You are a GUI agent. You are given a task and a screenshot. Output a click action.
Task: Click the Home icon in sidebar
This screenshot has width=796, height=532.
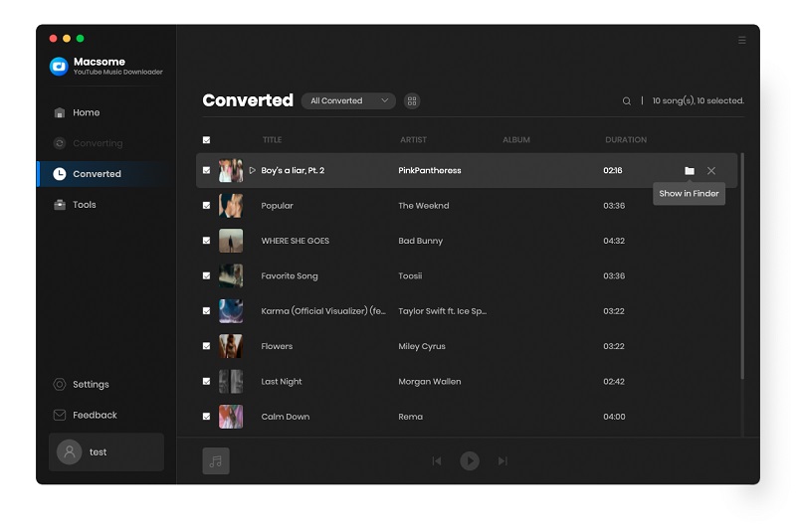[60, 112]
